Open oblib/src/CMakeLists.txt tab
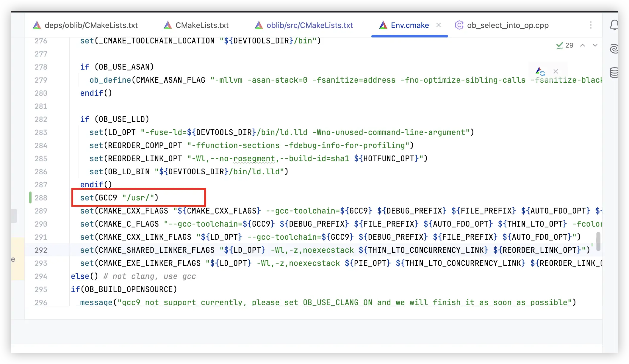 pos(304,25)
